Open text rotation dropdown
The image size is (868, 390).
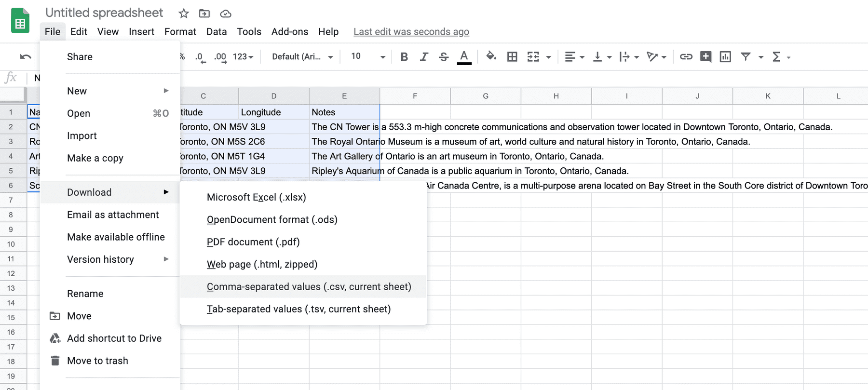pos(656,57)
